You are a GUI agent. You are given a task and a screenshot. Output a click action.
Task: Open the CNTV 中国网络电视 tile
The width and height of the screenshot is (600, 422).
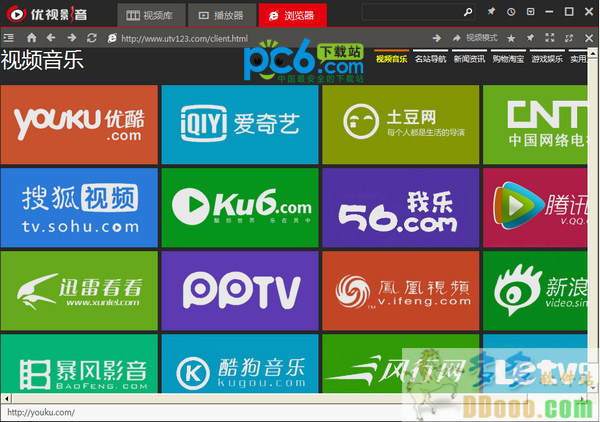535,125
